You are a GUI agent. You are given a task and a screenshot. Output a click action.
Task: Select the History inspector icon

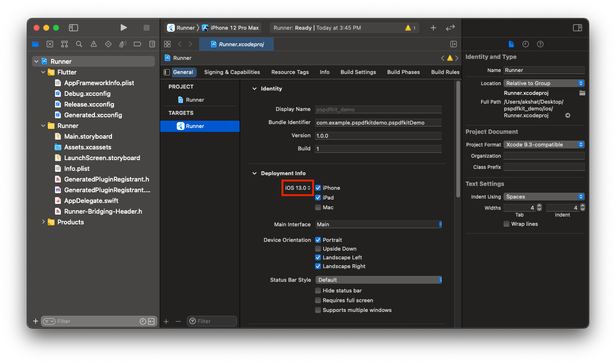(525, 44)
